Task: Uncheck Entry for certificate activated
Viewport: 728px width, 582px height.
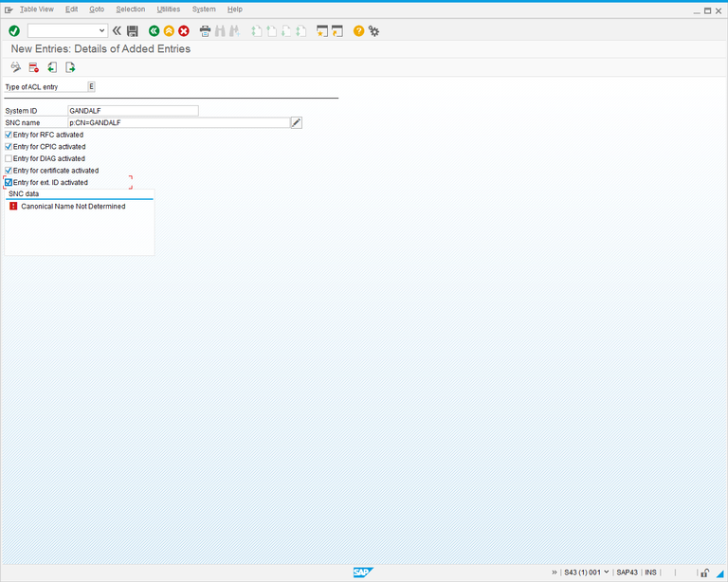Action: click(x=9, y=171)
